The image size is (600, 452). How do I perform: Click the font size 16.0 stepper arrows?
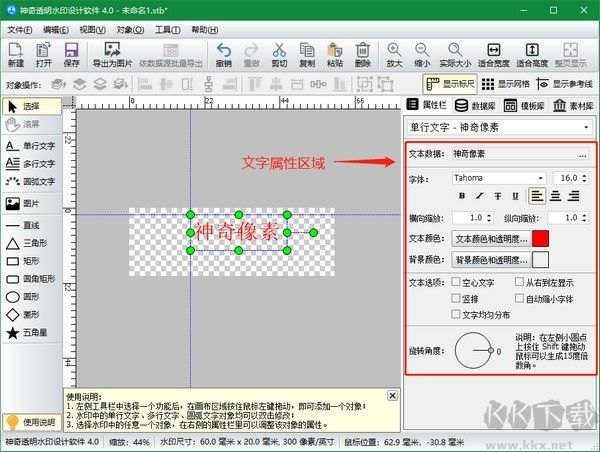(584, 178)
